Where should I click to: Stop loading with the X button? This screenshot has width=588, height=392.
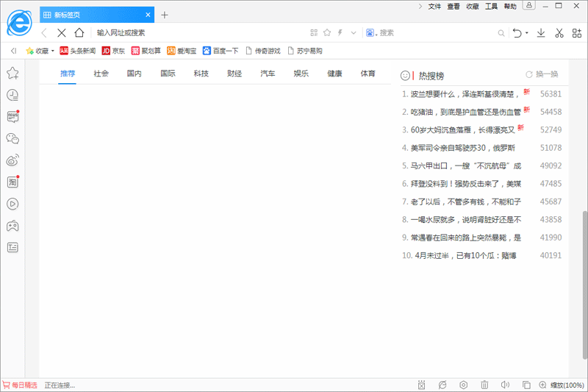pos(62,33)
